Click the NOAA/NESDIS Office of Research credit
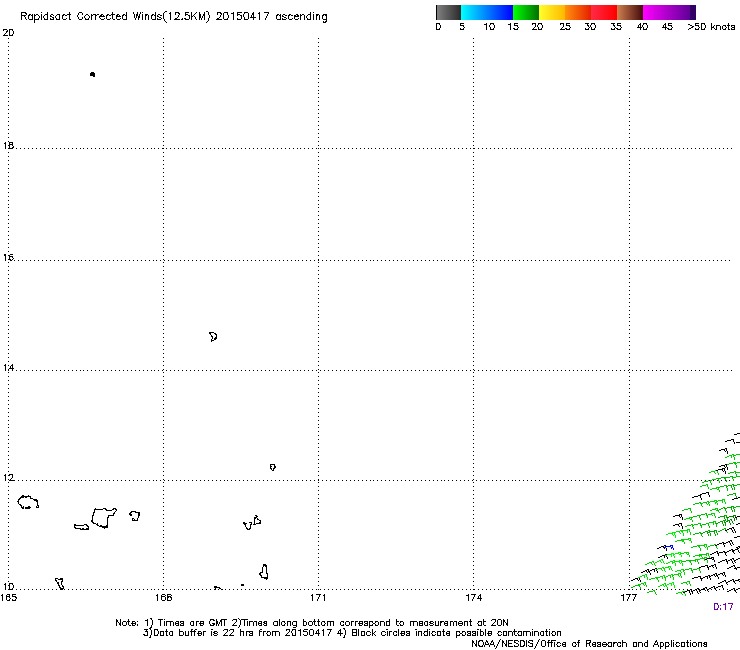Image resolution: width=740 pixels, height=650 pixels. [589, 644]
